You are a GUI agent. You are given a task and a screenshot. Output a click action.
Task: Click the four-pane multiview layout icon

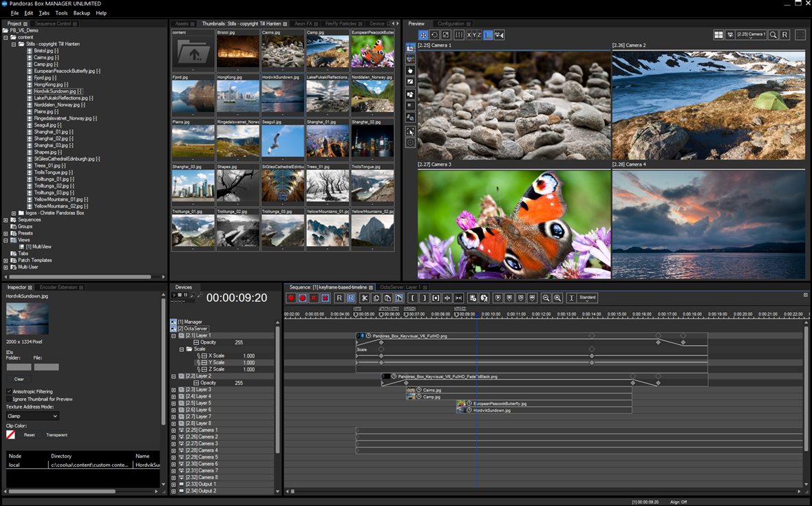click(718, 35)
